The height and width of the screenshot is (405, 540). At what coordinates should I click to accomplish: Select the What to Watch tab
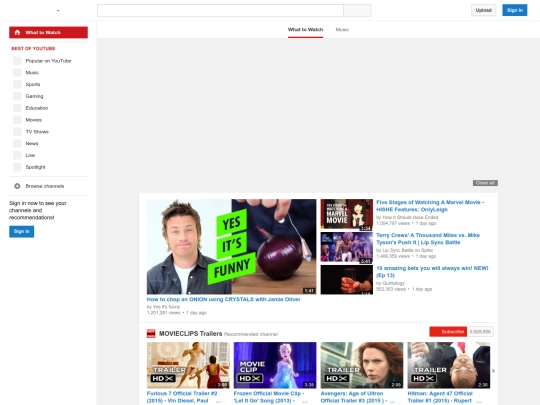305,30
